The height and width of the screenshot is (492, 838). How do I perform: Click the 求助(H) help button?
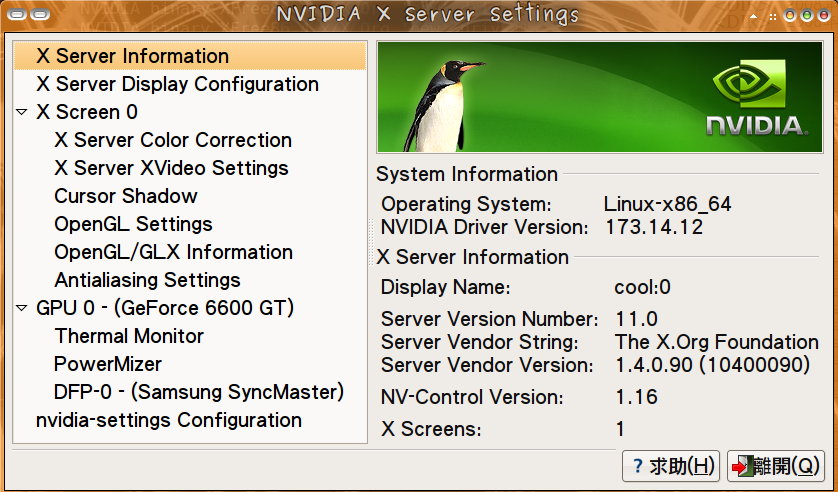coord(671,466)
